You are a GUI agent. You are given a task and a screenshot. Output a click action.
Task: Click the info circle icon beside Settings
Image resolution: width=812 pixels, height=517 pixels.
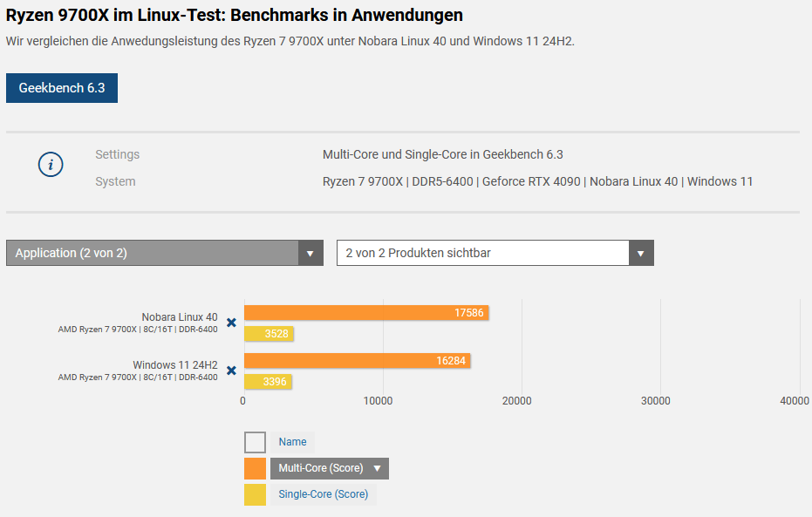(x=51, y=165)
